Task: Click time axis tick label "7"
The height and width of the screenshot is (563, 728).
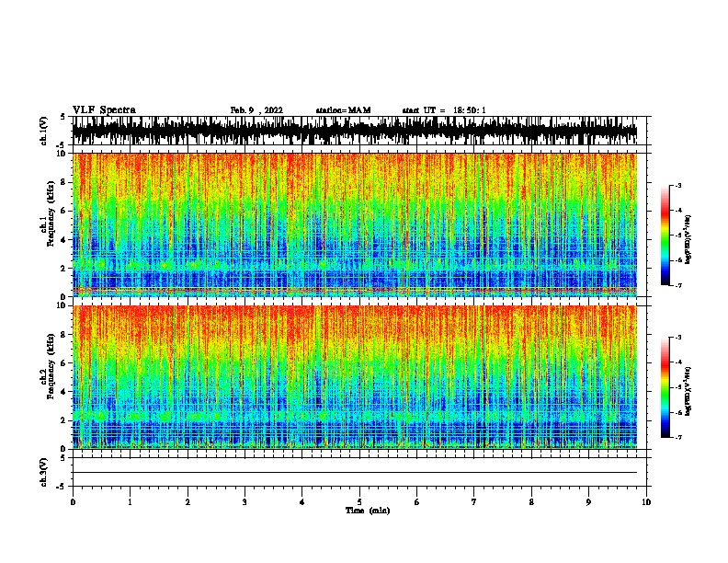Action: coord(474,502)
